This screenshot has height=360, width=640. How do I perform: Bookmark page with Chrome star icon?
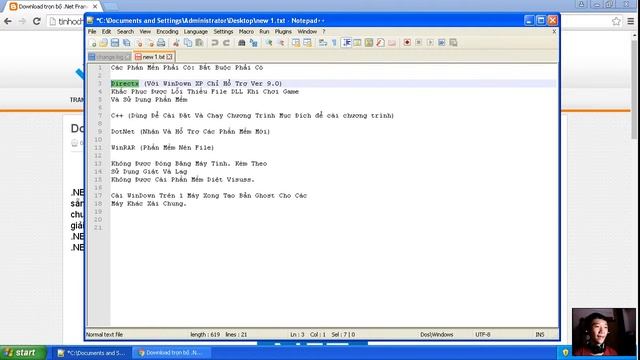(616, 21)
